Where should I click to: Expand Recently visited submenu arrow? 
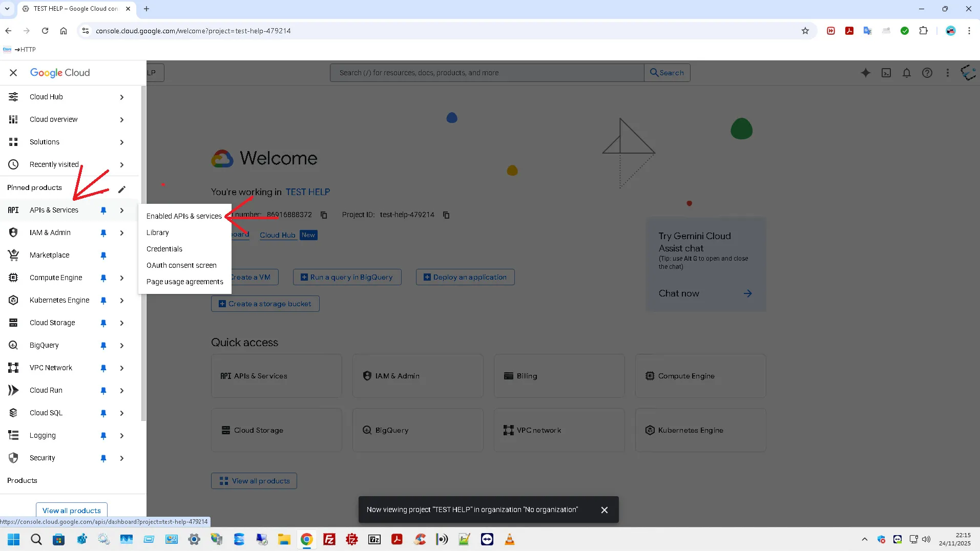[x=121, y=165]
